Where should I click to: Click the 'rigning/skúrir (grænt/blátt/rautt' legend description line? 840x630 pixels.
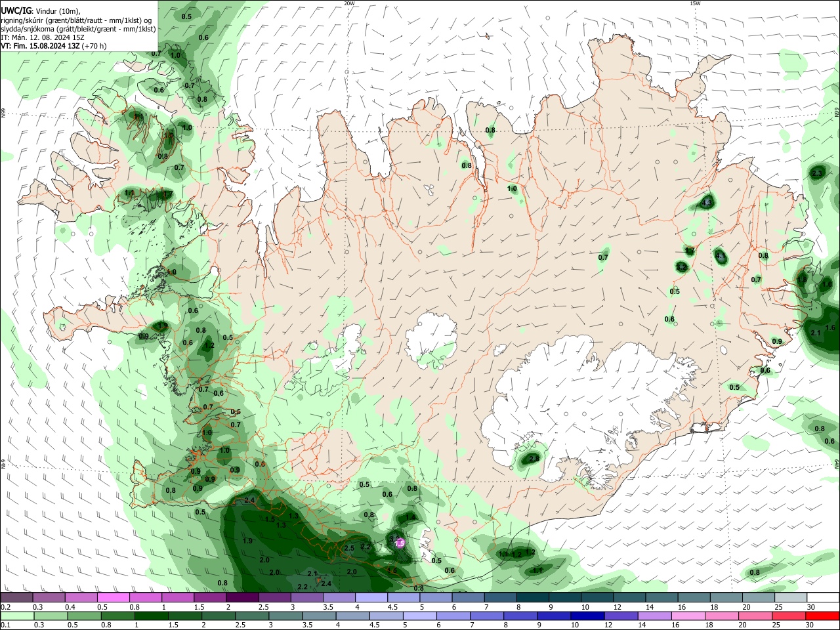[x=76, y=20]
